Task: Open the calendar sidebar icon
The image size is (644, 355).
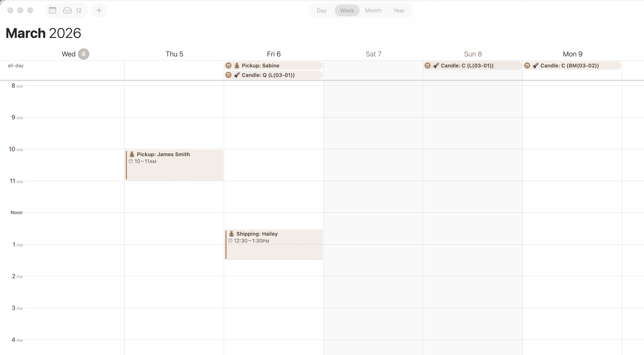Action: (52, 10)
